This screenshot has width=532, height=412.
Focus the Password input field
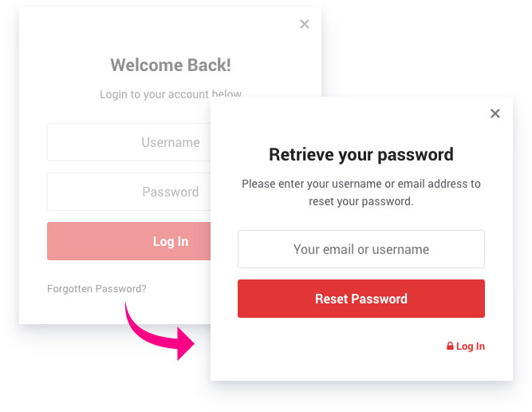click(128, 192)
